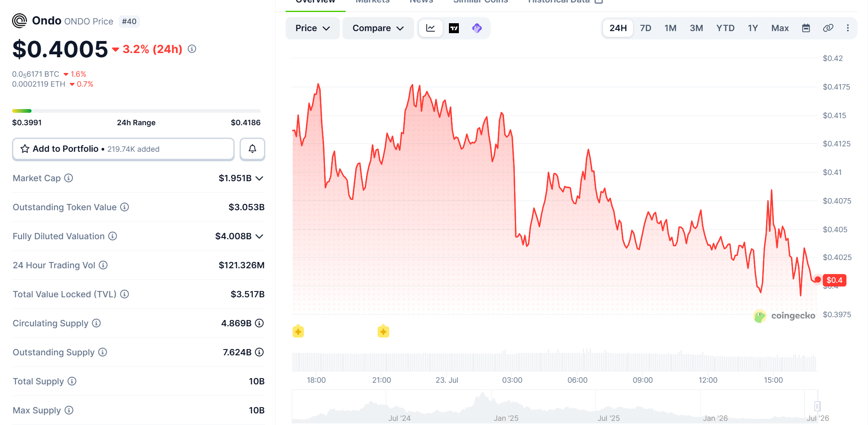
Task: Select the YTD time range
Action: 725,28
